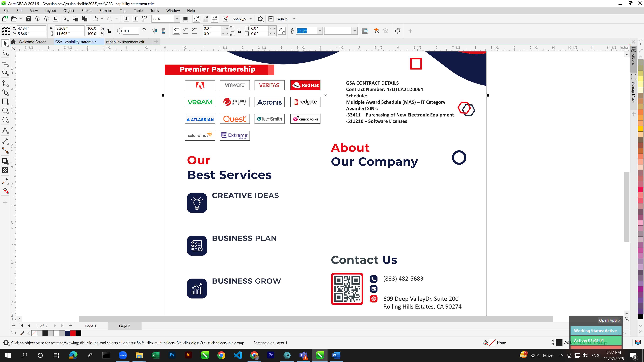Toggle edit corners together lock

coord(239,31)
